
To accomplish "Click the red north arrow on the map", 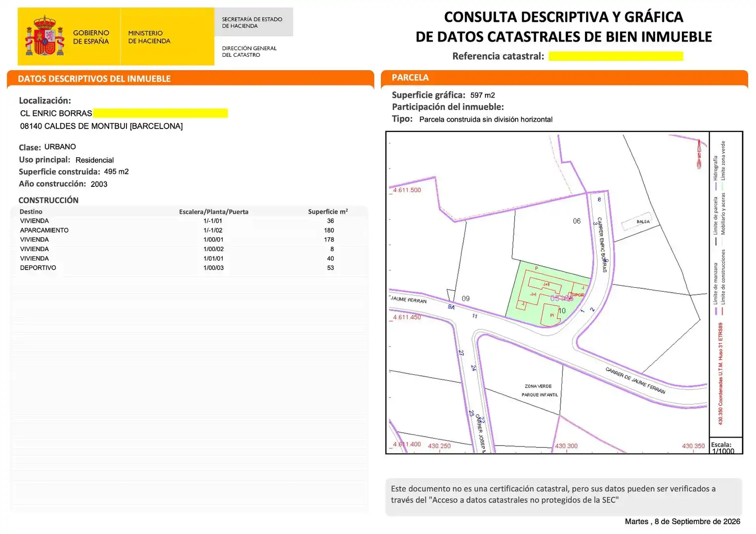I will click(699, 154).
